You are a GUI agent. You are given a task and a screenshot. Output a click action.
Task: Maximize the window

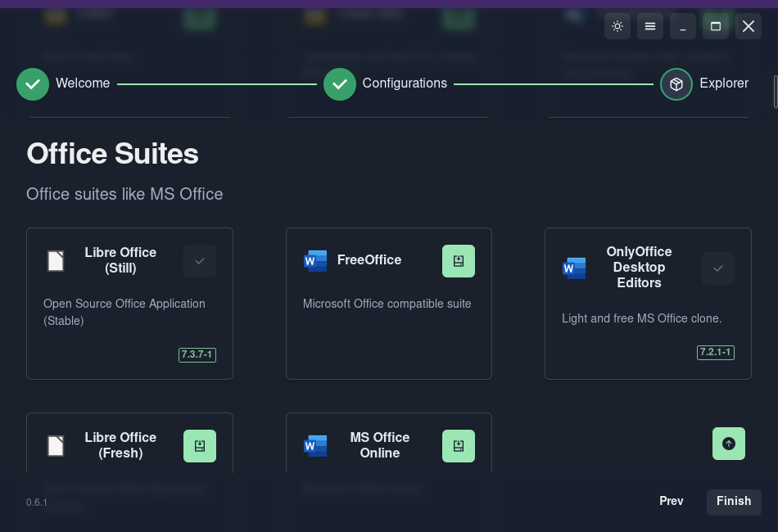pos(716,26)
